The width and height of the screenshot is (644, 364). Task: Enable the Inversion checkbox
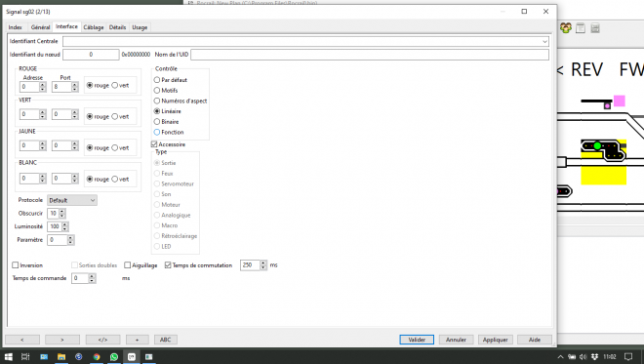click(x=16, y=265)
